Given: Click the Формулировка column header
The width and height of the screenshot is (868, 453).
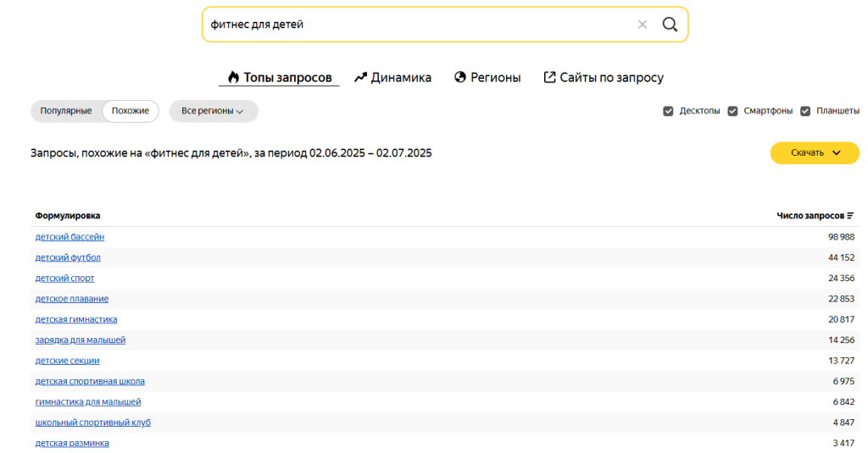Looking at the screenshot, I should tap(68, 216).
